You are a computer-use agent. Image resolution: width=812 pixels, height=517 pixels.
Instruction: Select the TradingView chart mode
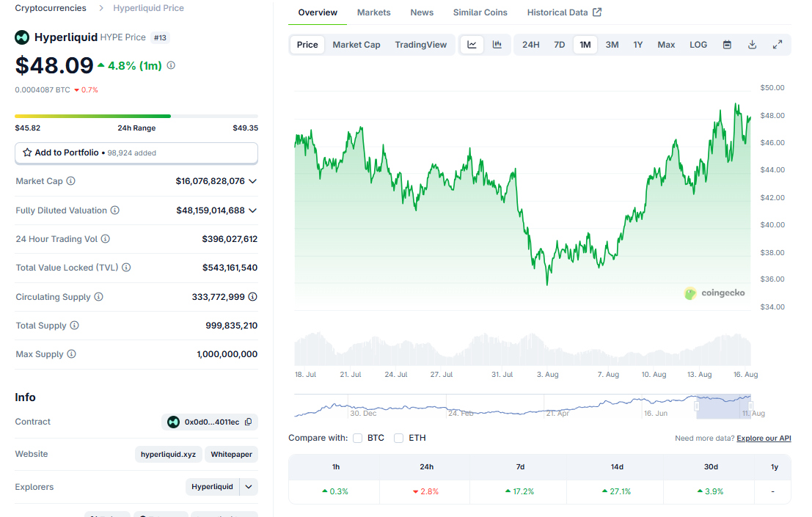(420, 45)
